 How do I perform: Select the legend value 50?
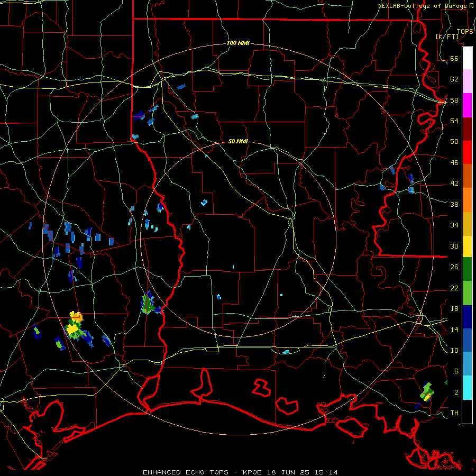pyautogui.click(x=454, y=141)
